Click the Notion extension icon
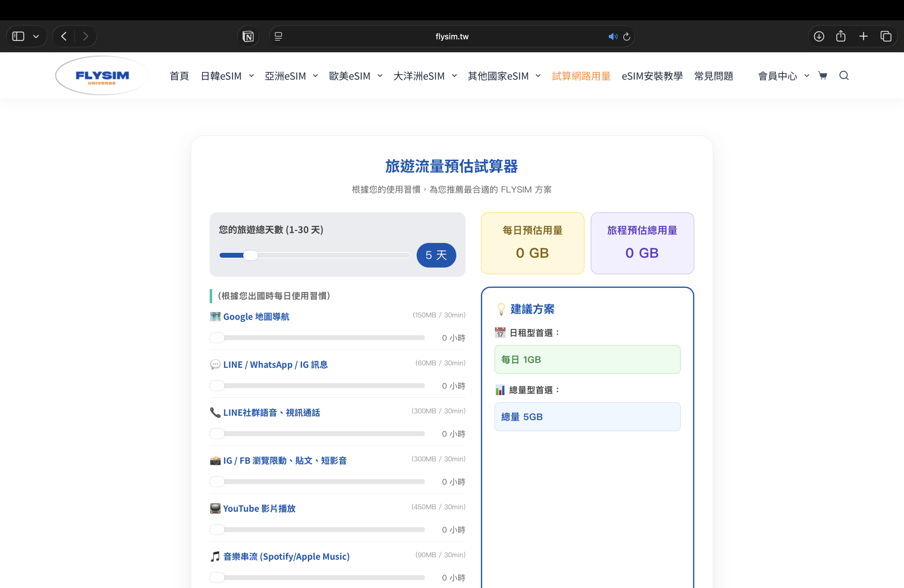 (x=248, y=36)
